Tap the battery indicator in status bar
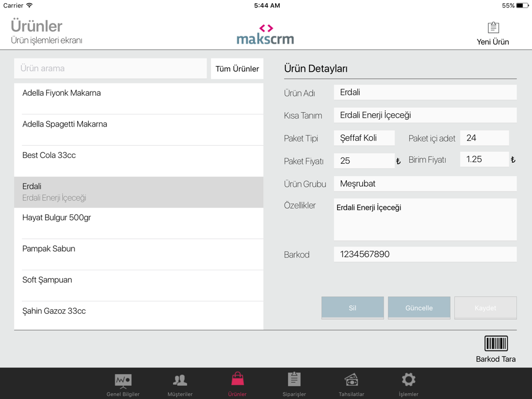The width and height of the screenshot is (532, 399). pyautogui.click(x=522, y=5)
